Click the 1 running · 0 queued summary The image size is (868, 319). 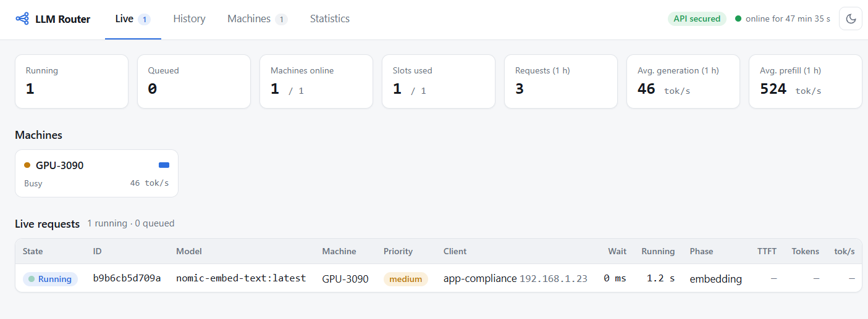coord(131,223)
